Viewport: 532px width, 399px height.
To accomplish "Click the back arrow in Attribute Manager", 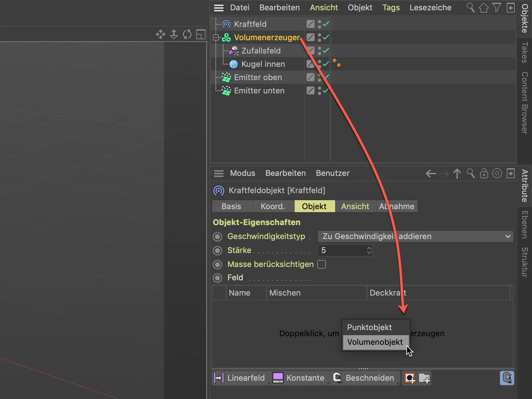I will [431, 174].
